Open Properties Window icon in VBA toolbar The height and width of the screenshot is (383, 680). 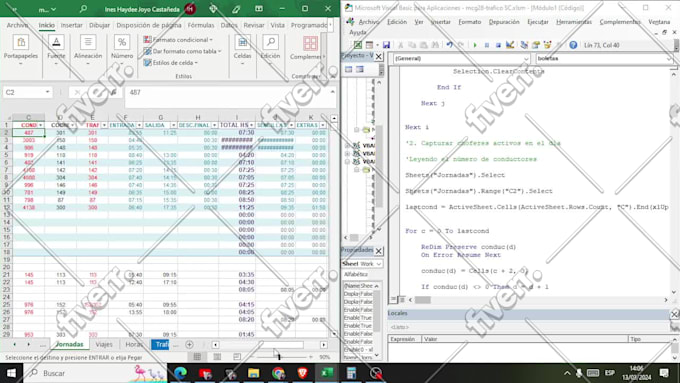[536, 45]
